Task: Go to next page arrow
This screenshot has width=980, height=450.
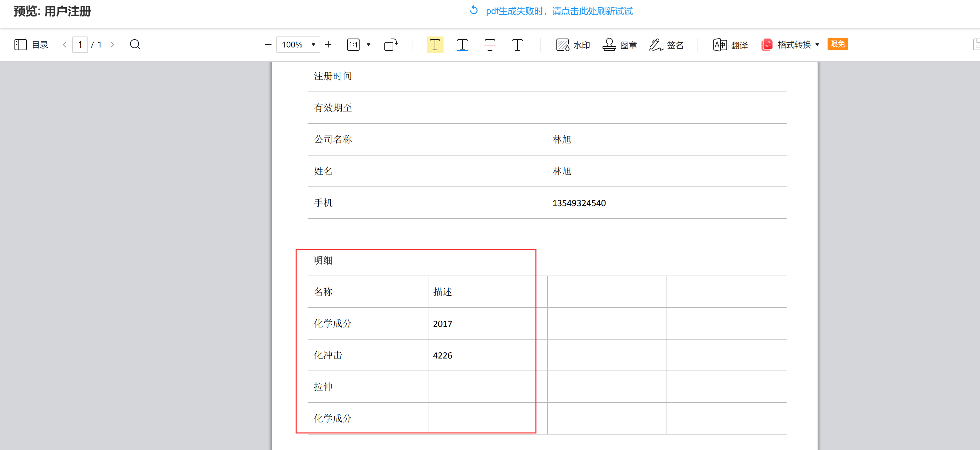Action: click(112, 44)
